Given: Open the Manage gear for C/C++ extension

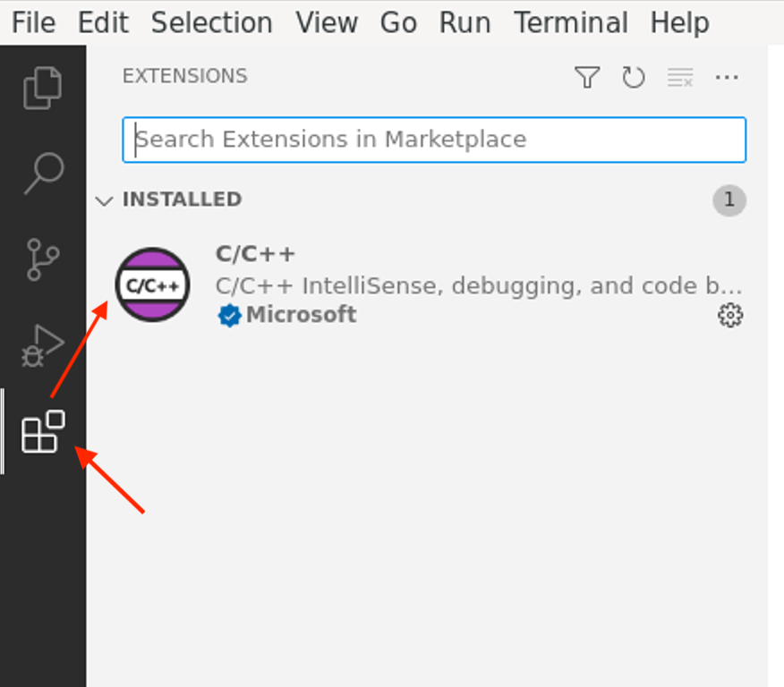Looking at the screenshot, I should tap(729, 315).
